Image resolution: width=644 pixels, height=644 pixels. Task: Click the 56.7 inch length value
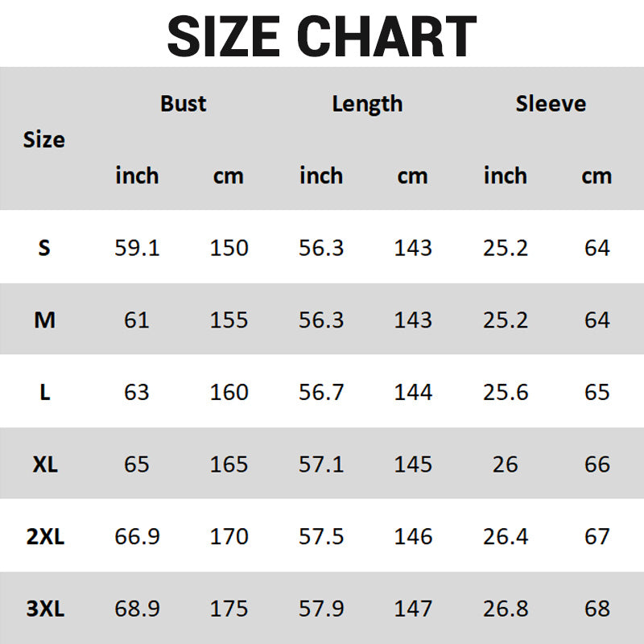pos(321,393)
